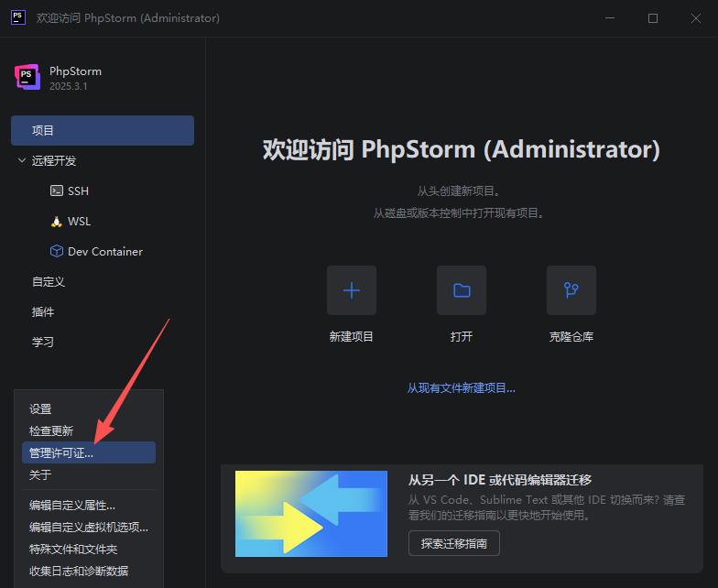
Task: Choose 设置 from the popup menu
Action: coord(89,408)
